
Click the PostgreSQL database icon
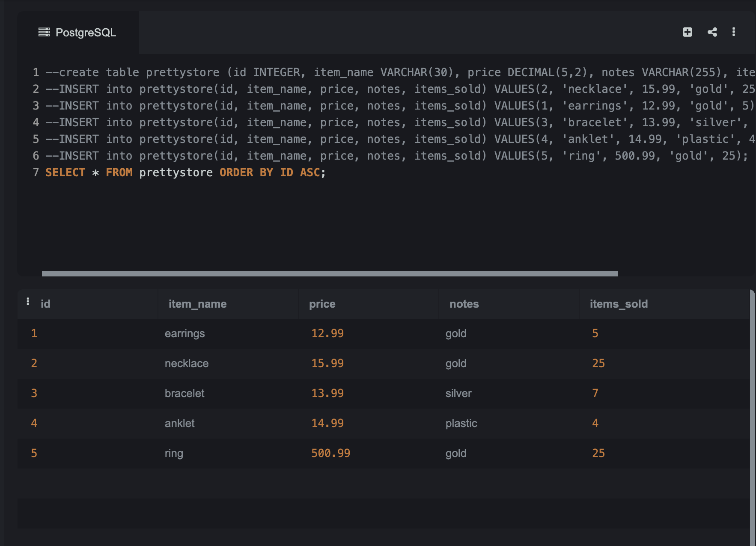[44, 32]
